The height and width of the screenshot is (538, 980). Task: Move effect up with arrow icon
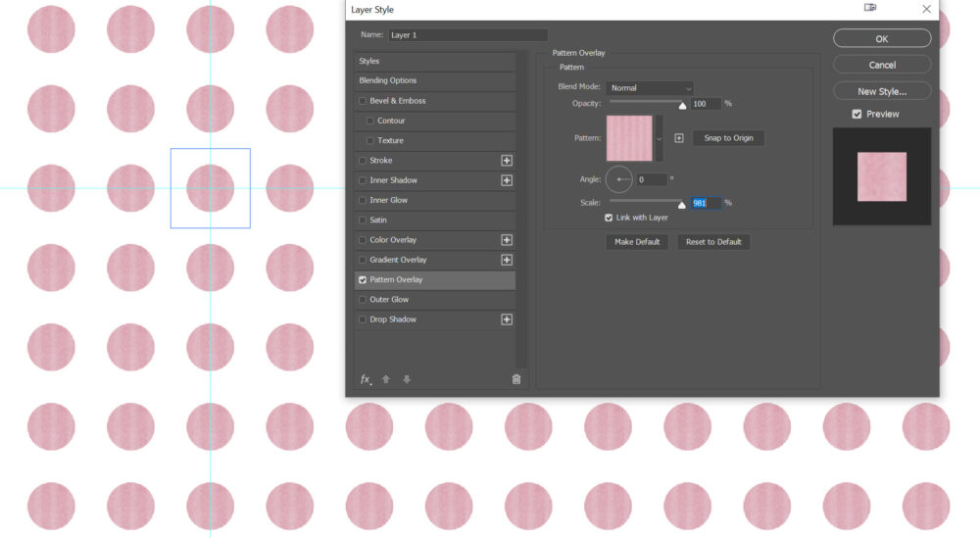(x=386, y=379)
